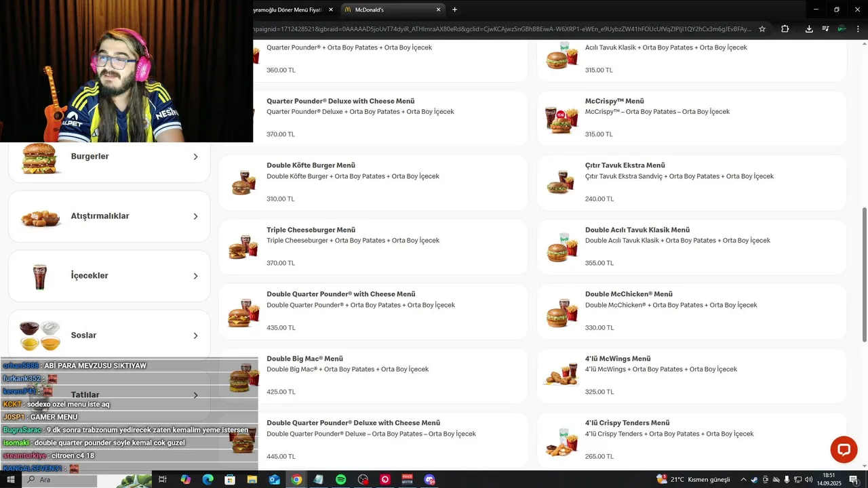The height and width of the screenshot is (488, 868).
Task: Open the Windows Start menu
Action: pos(11,479)
